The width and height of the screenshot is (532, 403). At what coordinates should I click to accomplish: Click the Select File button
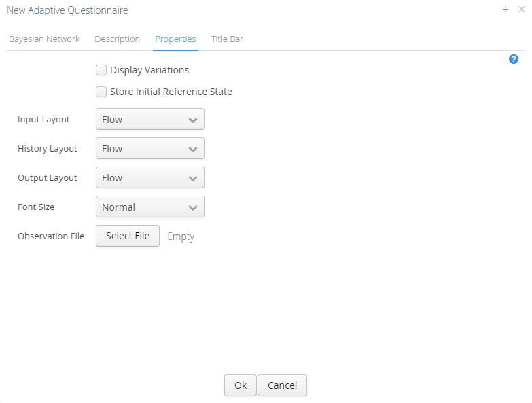coord(128,236)
